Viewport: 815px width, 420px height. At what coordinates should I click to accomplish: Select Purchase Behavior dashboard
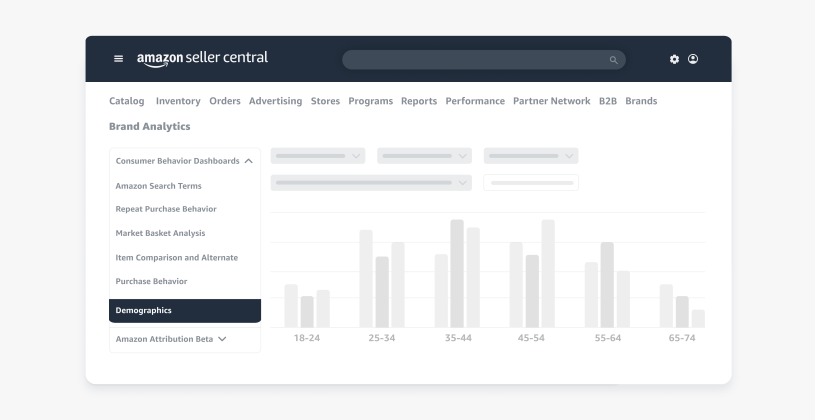pos(151,281)
